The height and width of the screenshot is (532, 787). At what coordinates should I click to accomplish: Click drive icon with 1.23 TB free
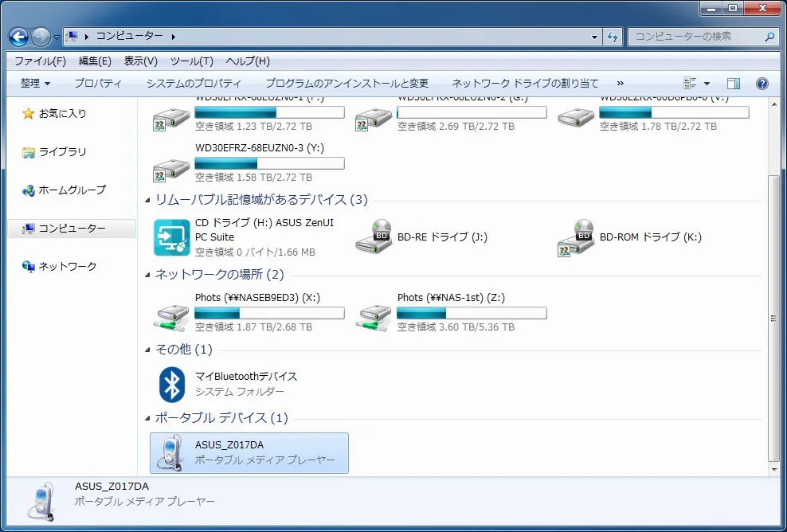[171, 119]
